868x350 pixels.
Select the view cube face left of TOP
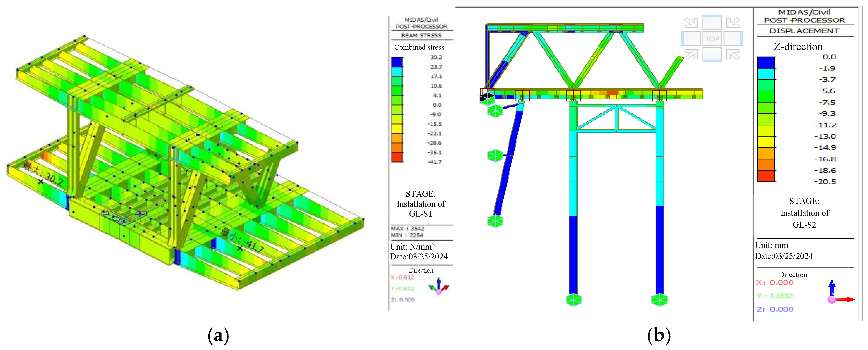pyautogui.click(x=691, y=39)
